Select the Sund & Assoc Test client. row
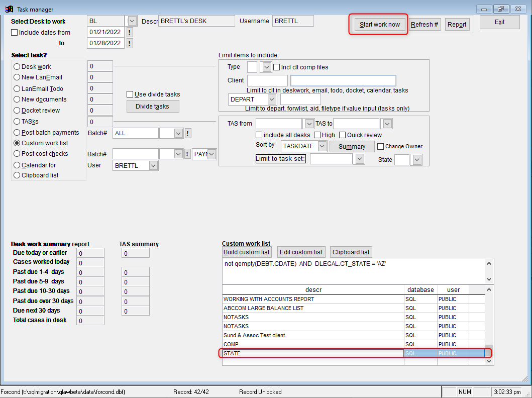532x398 pixels. coord(354,335)
